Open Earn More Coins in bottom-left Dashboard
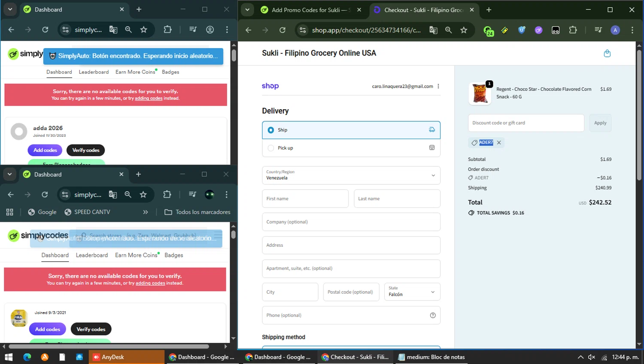This screenshot has width=644, height=364. pyautogui.click(x=137, y=255)
